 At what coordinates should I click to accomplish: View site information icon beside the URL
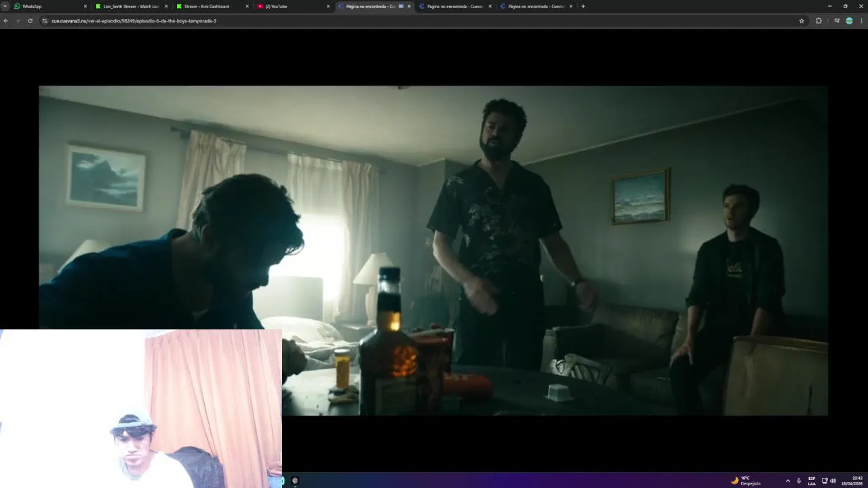(45, 21)
